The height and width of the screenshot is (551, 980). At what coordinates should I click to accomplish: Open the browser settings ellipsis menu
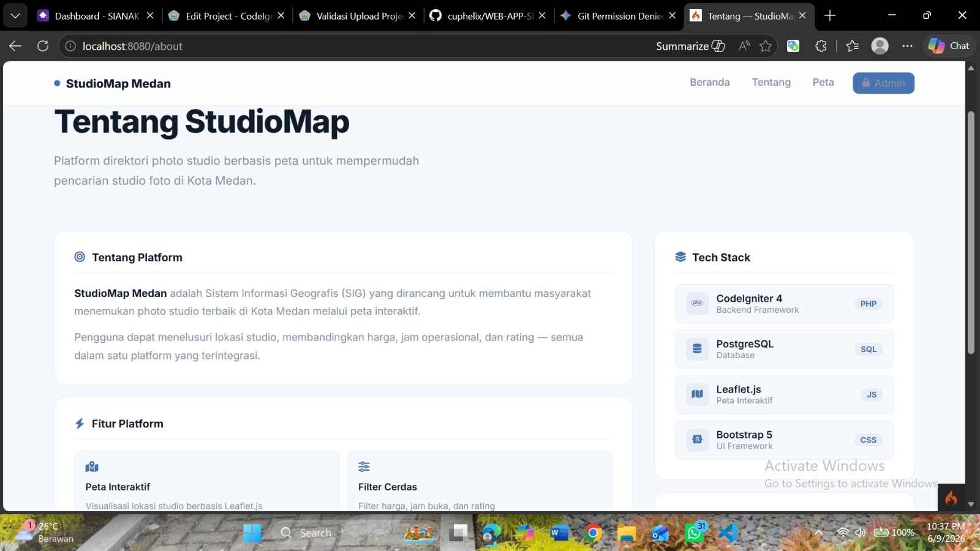[907, 46]
